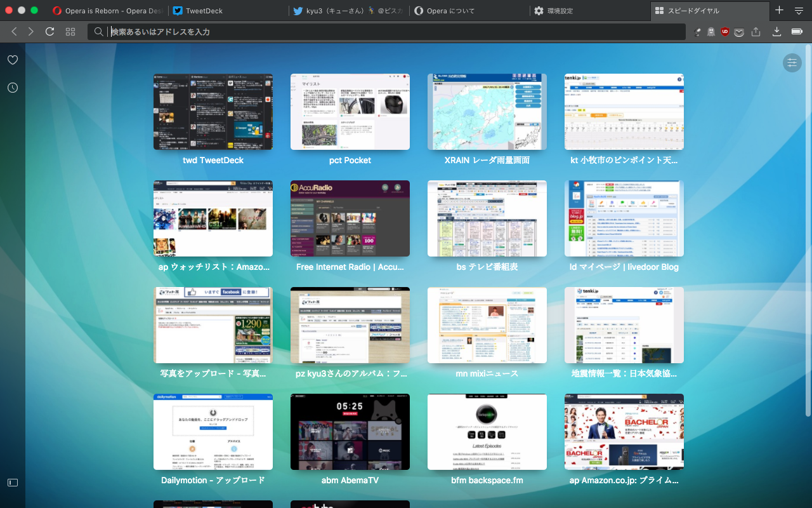Open history via the sidebar clock icon
This screenshot has width=812, height=508.
pos(13,88)
